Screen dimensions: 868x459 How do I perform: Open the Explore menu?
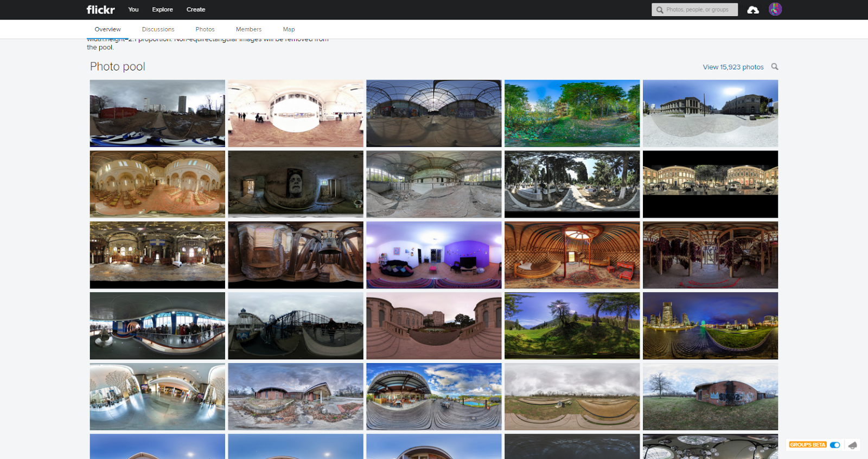(162, 10)
